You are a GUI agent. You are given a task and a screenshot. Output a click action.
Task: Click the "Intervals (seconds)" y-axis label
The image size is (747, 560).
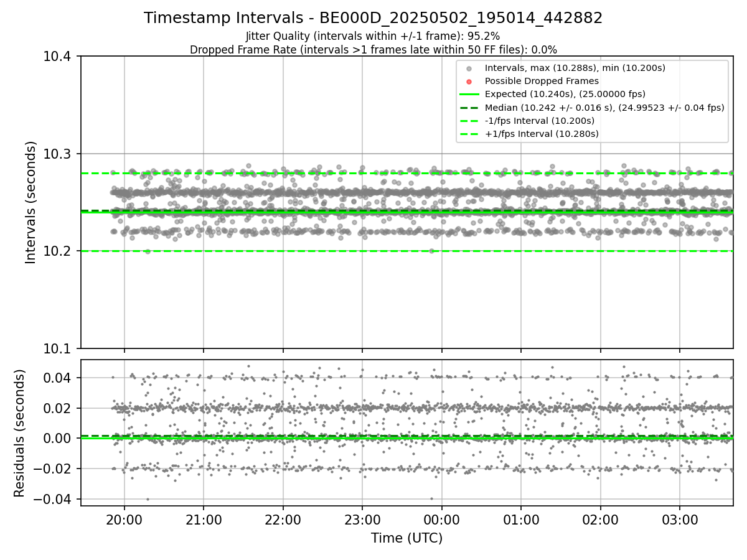pyautogui.click(x=31, y=202)
